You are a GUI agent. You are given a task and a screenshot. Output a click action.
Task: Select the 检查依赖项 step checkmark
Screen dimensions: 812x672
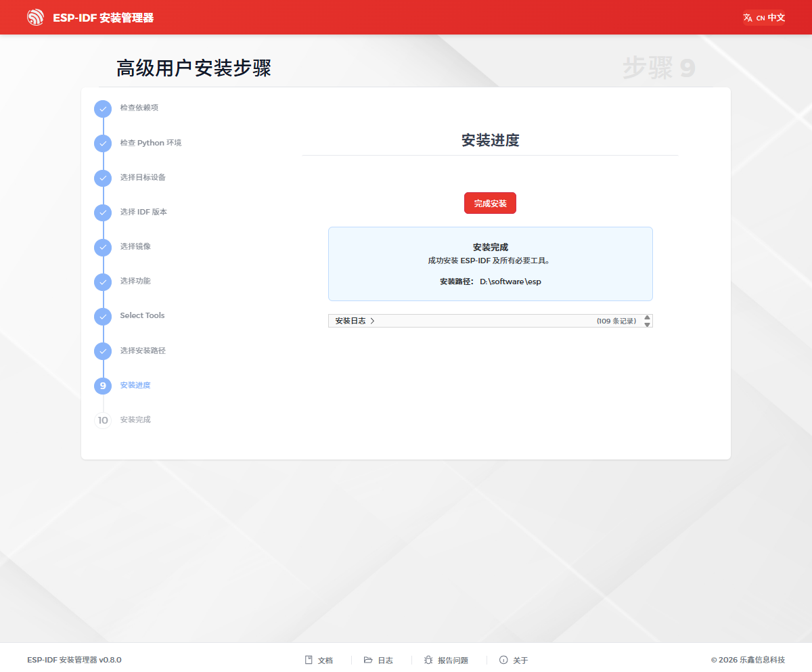pos(103,108)
